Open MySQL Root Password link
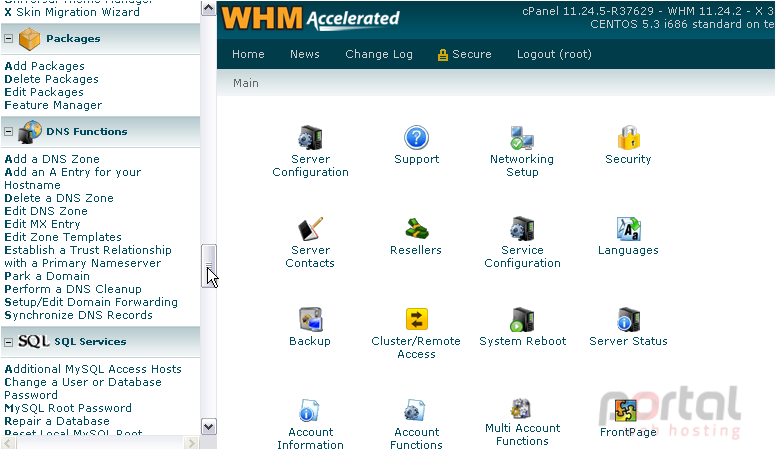 tap(68, 408)
